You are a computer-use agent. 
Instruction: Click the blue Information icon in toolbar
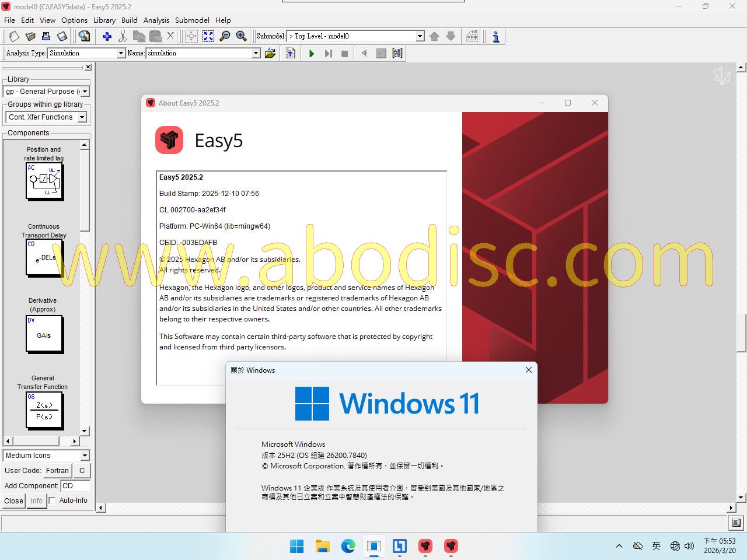495,36
